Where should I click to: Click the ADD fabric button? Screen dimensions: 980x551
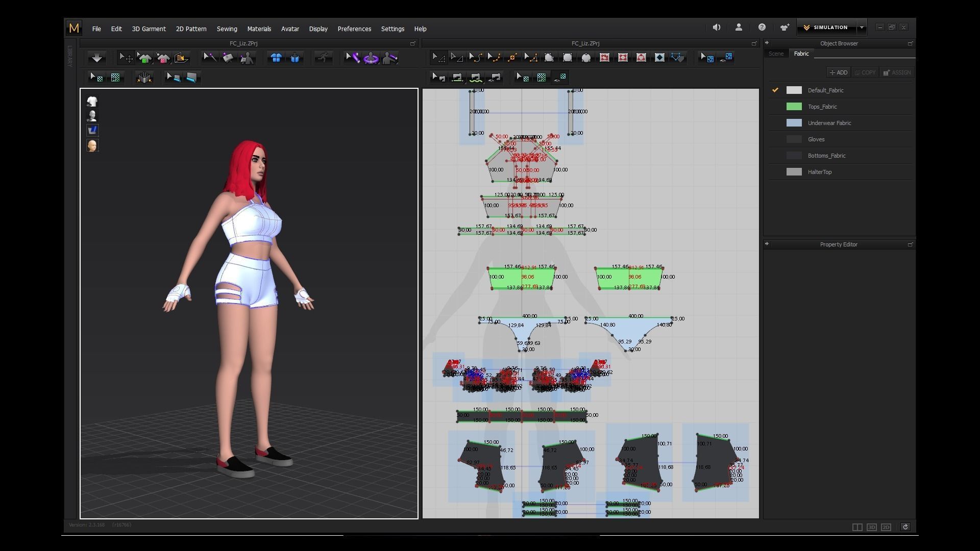click(838, 72)
